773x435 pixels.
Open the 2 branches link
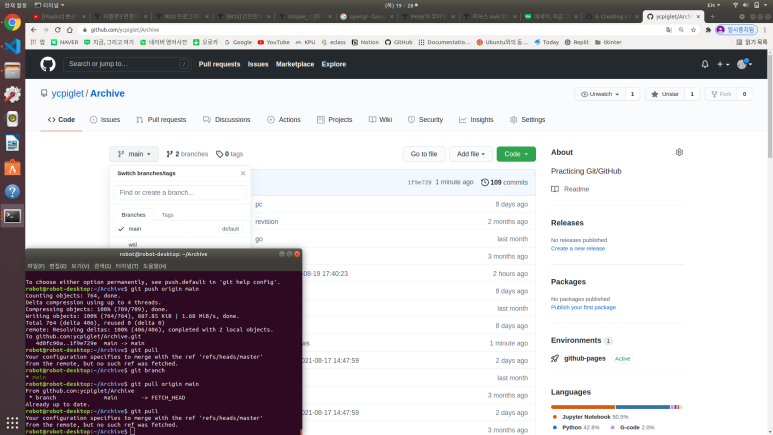187,154
